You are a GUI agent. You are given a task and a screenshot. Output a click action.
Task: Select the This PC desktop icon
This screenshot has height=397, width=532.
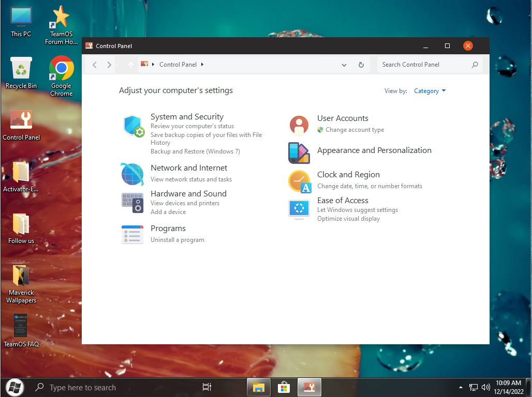coord(21,22)
